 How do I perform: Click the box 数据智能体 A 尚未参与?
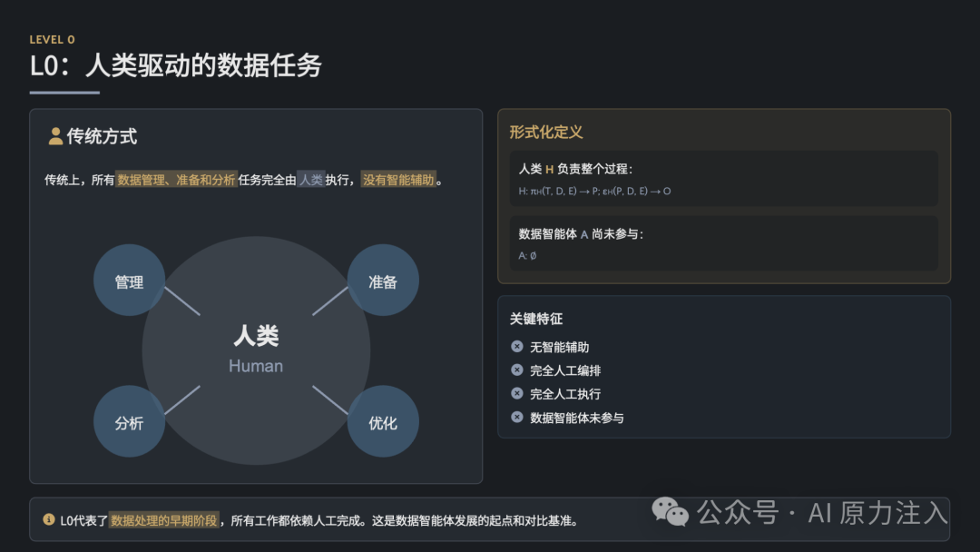point(724,243)
